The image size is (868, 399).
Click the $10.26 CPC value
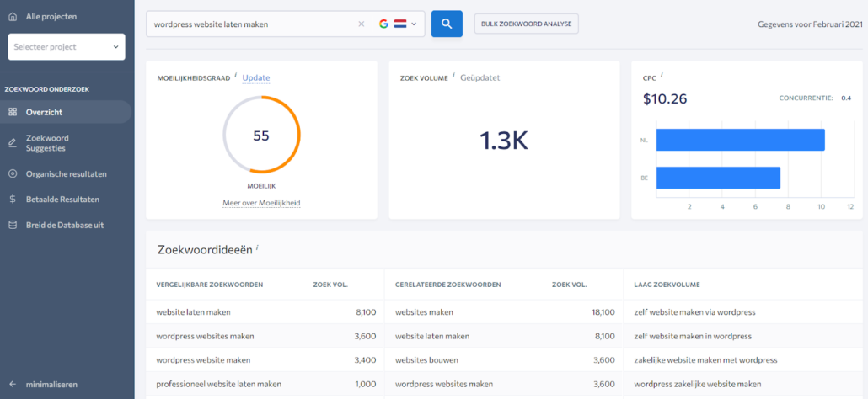point(665,99)
